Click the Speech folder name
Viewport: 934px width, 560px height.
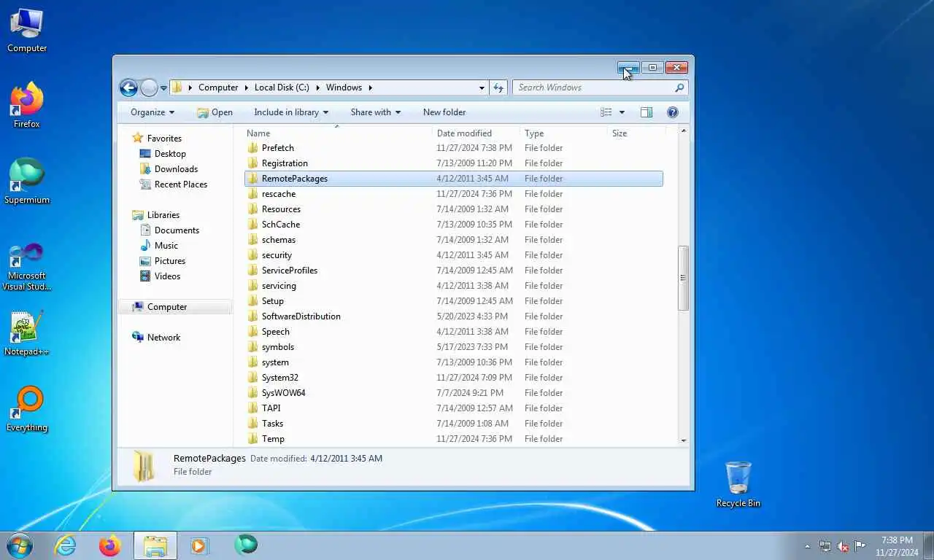tap(276, 332)
